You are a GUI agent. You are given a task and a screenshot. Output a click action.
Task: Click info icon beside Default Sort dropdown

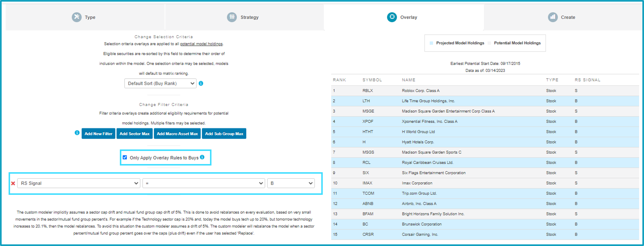click(201, 83)
